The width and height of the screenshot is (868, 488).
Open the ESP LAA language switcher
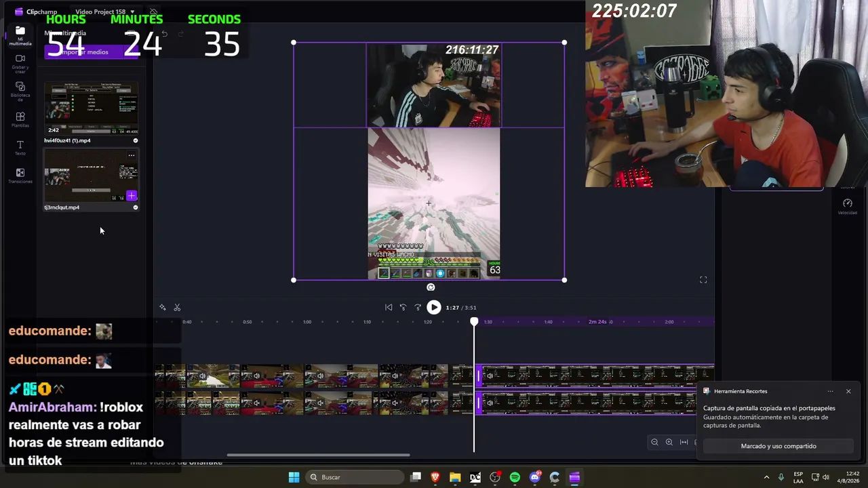tap(798, 477)
